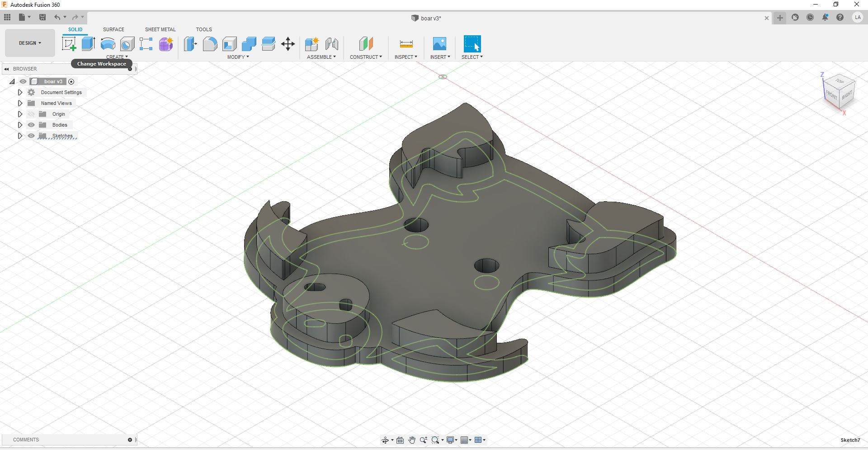Click the Save icon
The image size is (868, 450).
point(42,17)
